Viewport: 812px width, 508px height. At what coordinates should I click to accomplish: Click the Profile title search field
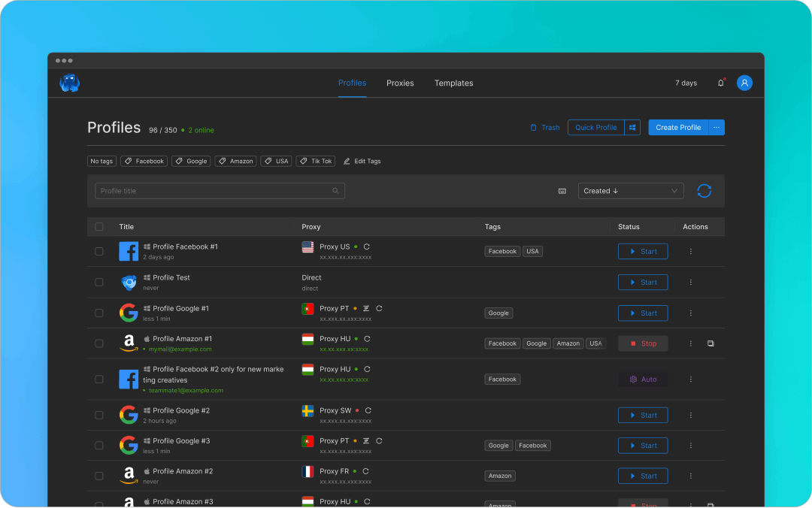tap(218, 190)
